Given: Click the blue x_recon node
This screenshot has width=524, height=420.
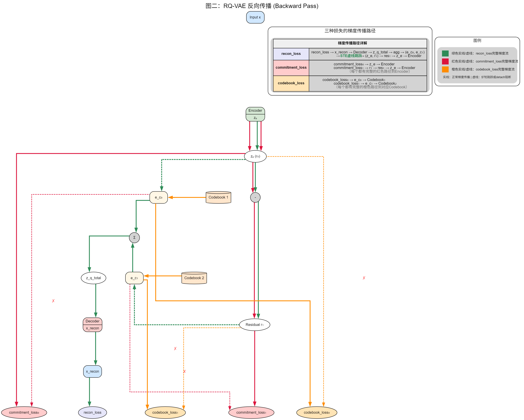Looking at the screenshot, I should 92,371.
